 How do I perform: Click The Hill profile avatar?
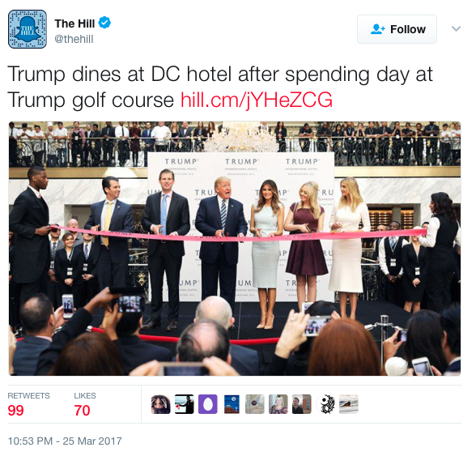pos(28,29)
